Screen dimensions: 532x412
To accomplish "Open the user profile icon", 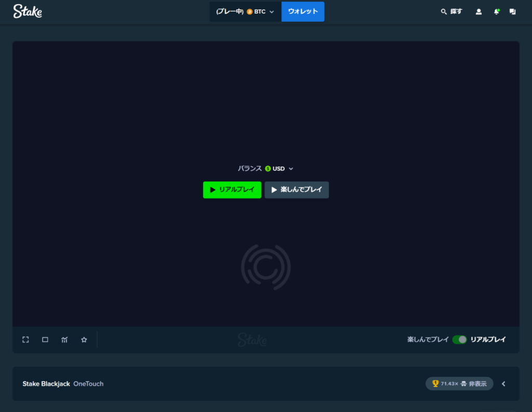I will (478, 11).
